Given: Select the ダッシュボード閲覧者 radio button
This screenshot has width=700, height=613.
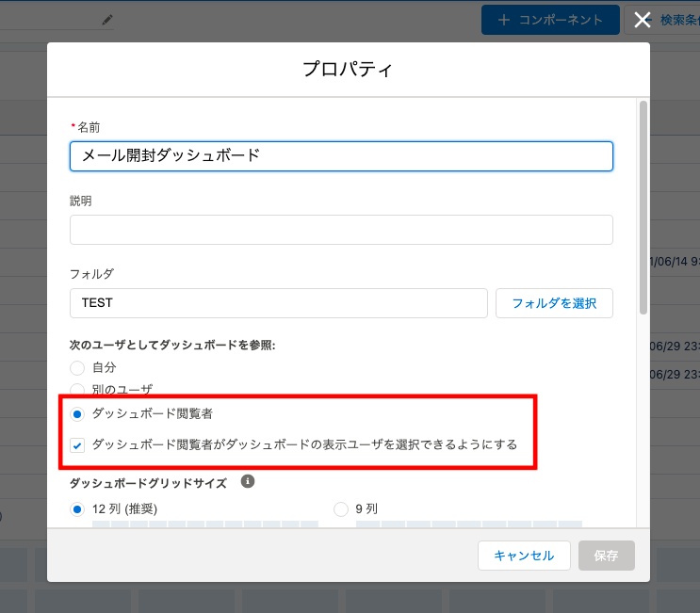Looking at the screenshot, I should (77, 414).
